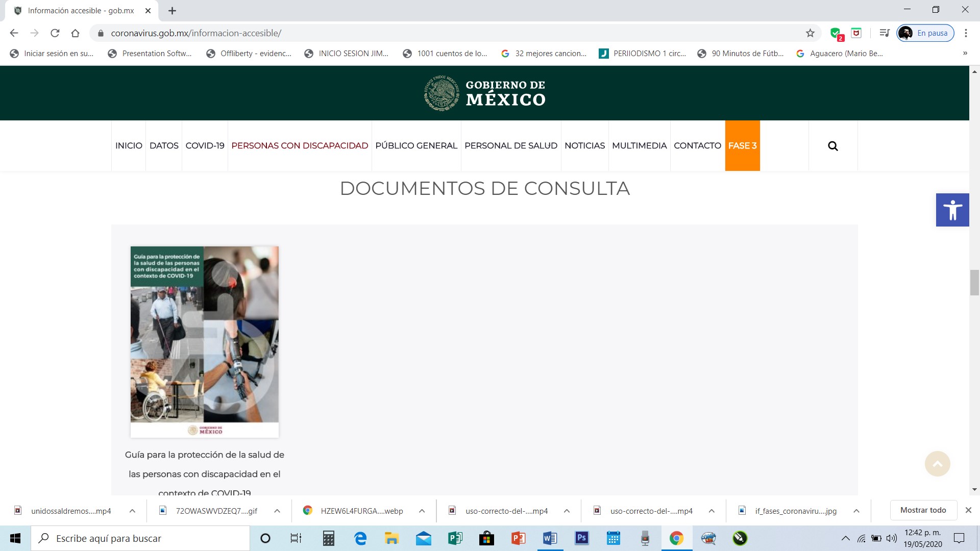Go back with the browser back arrow
The height and width of the screenshot is (551, 980).
click(14, 33)
